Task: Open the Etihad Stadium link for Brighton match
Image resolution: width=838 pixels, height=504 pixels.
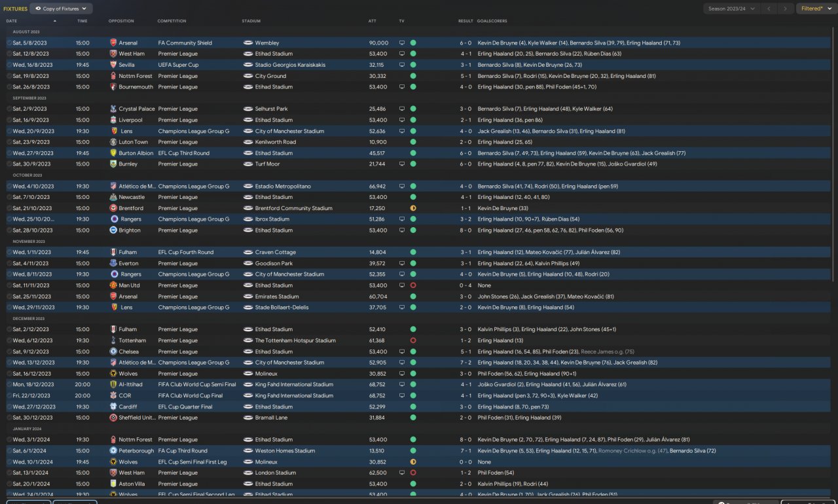Action: tap(274, 230)
